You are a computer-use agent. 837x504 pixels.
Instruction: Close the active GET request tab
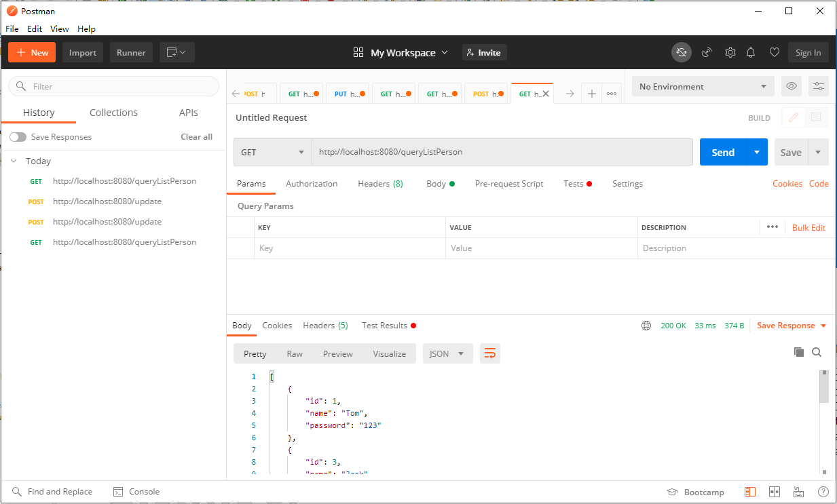click(546, 94)
